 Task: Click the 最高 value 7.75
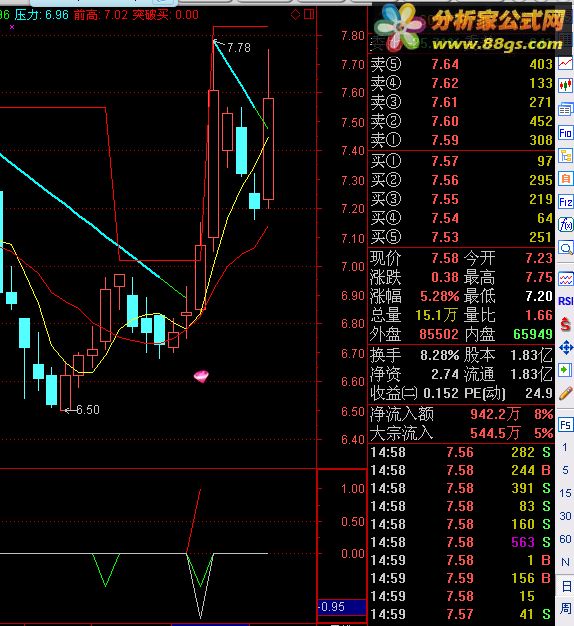(x=539, y=277)
